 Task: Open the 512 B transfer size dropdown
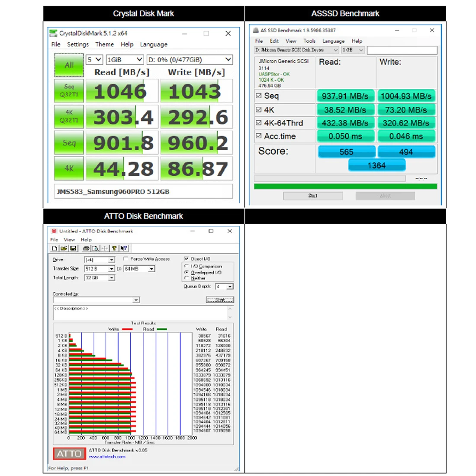coord(99,269)
